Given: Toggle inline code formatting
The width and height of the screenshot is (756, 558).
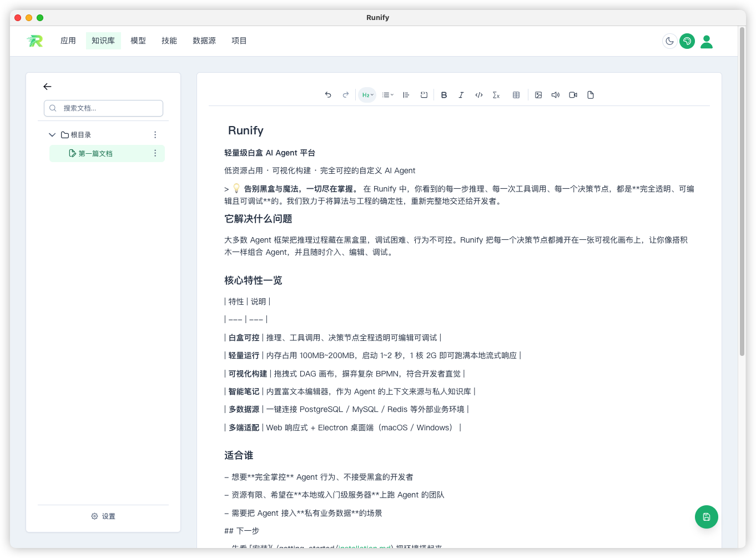Looking at the screenshot, I should click(x=479, y=95).
